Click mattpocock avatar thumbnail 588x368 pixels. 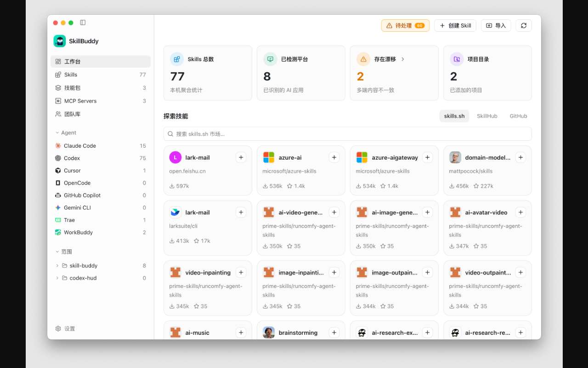coord(455,157)
